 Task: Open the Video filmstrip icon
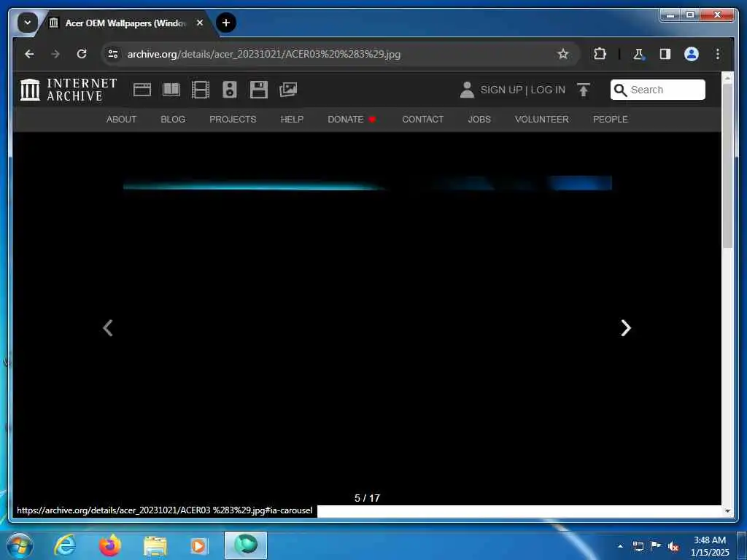[201, 90]
